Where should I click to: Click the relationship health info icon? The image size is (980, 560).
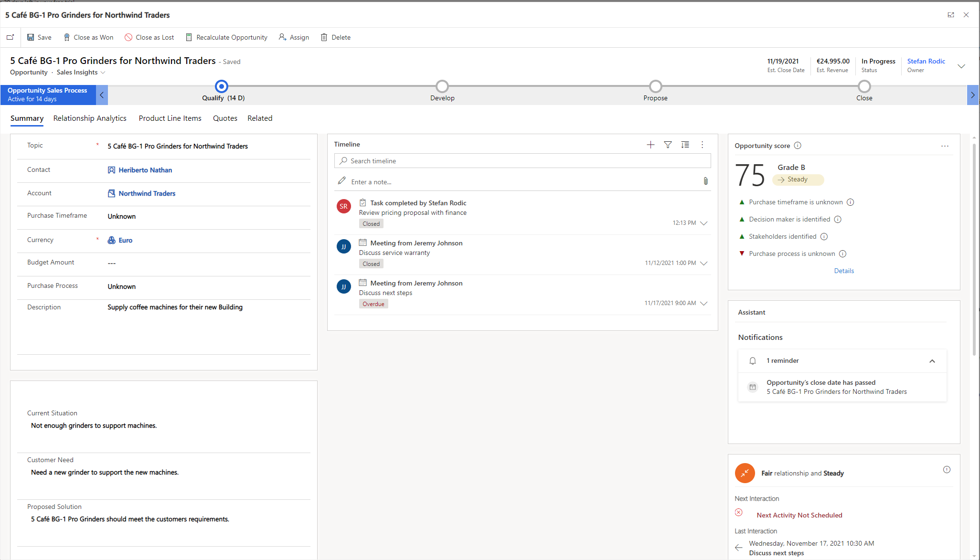pos(947,470)
